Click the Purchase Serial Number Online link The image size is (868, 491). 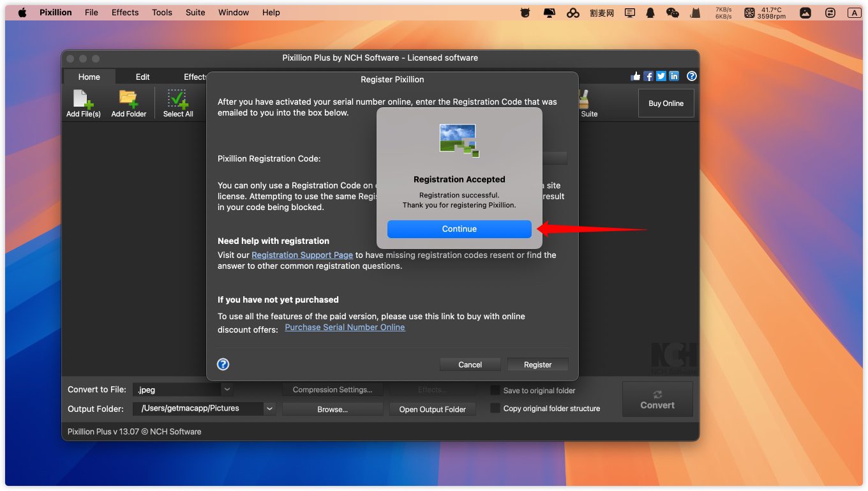point(345,327)
